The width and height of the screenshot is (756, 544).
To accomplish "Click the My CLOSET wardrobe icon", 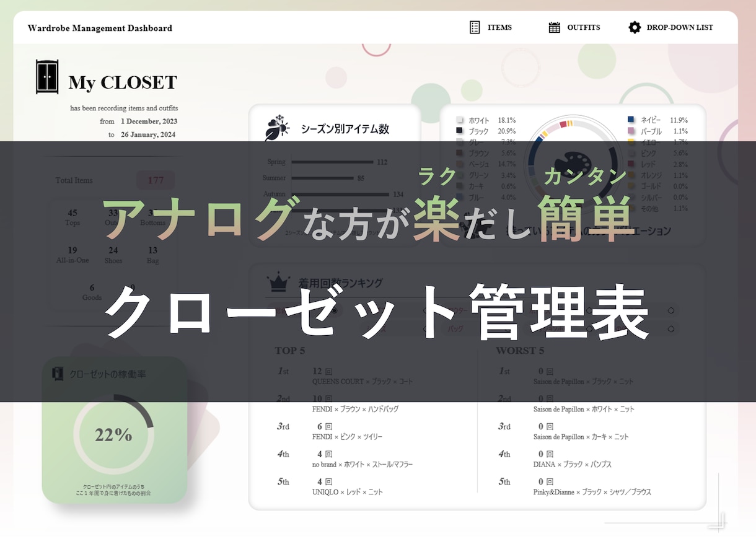I will click(47, 77).
